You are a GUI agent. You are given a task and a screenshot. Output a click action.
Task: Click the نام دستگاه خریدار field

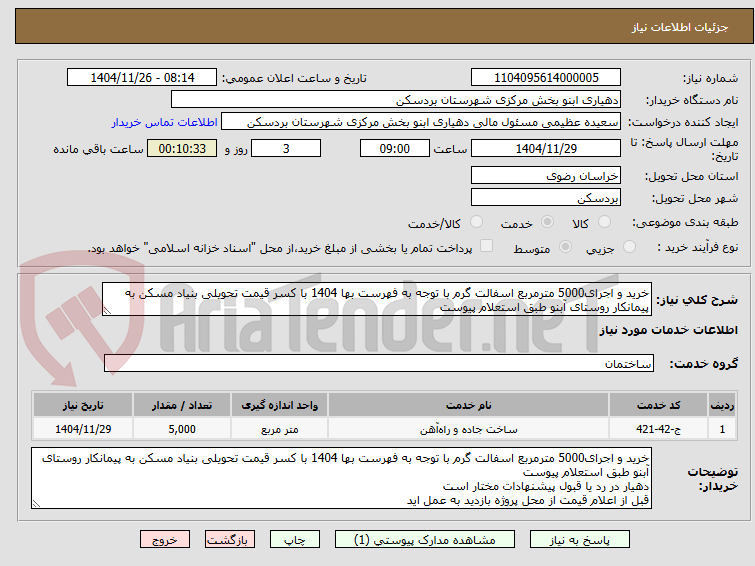(396, 100)
